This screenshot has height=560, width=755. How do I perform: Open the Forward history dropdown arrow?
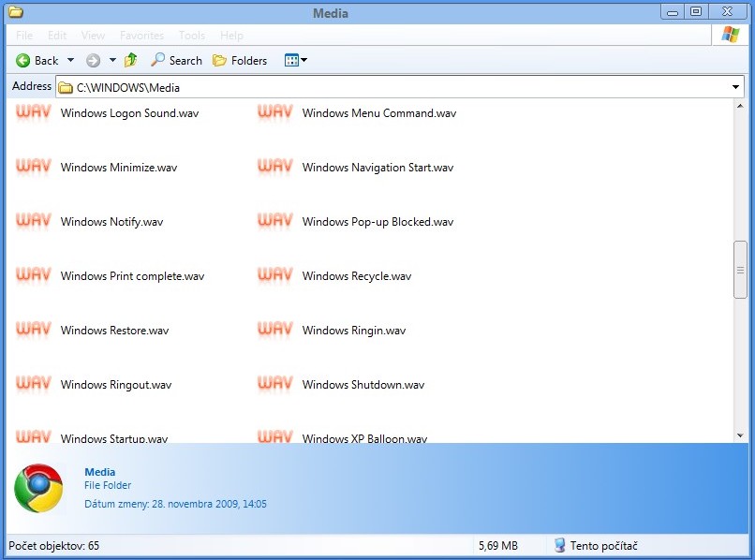[x=112, y=60]
